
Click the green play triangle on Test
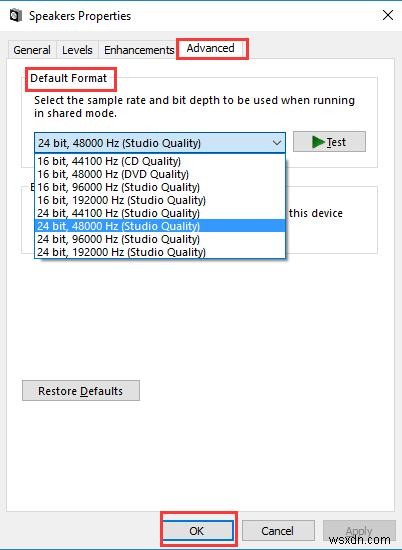tap(319, 142)
